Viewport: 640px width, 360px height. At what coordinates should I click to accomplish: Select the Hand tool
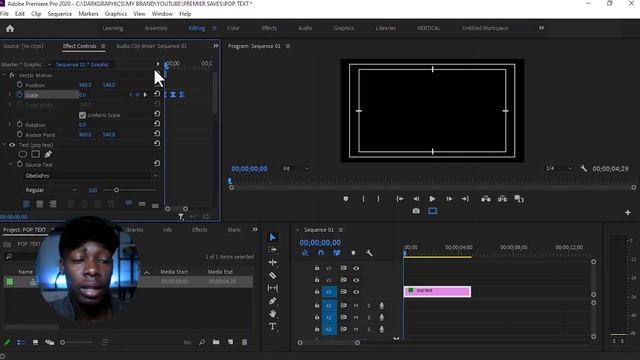point(273,313)
